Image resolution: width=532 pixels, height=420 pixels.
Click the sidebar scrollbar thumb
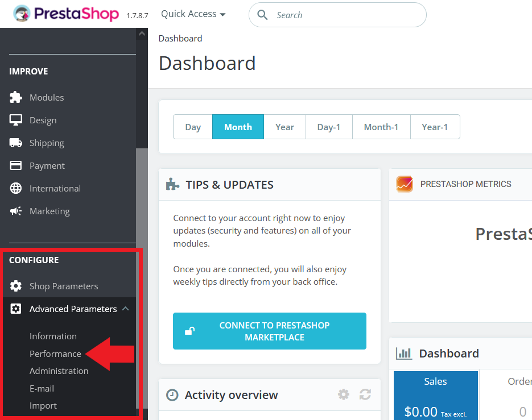point(142,278)
